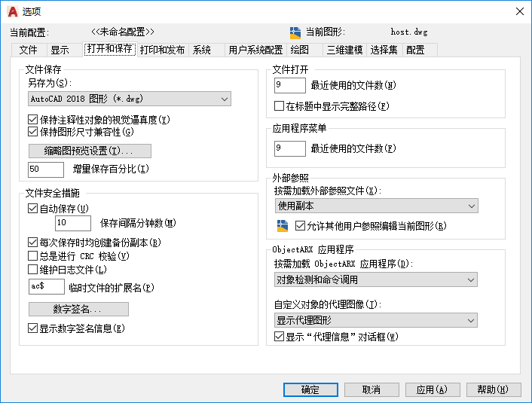Toggle 保持图形尺寸兼容性 checkbox

(x=32, y=132)
